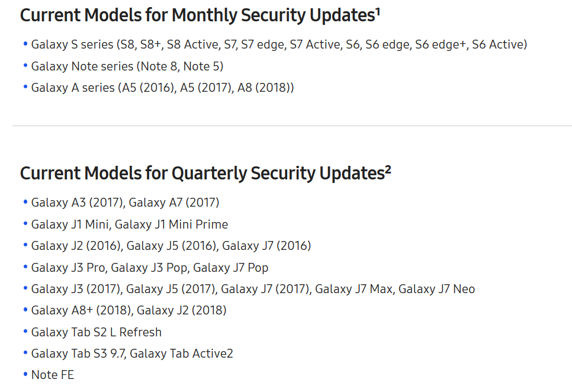
Task: Open footnote 2 beside Quarterly heading
Action: pyautogui.click(x=388, y=169)
